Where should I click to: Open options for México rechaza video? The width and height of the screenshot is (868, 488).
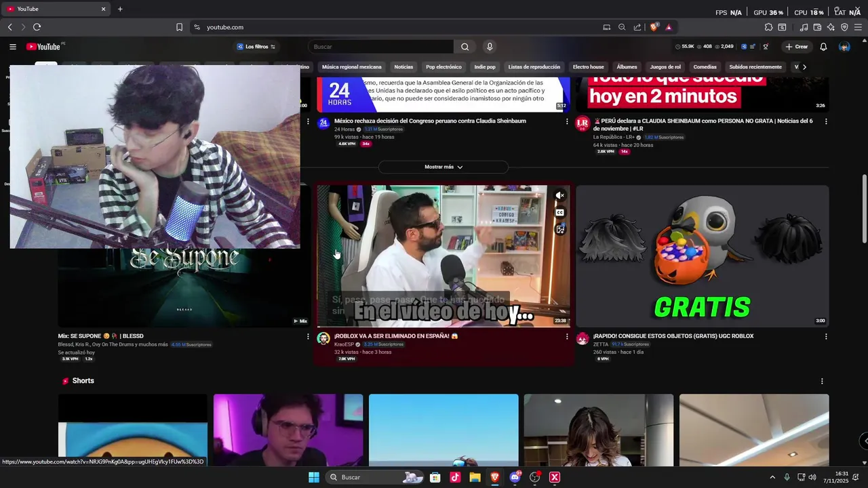(x=567, y=121)
